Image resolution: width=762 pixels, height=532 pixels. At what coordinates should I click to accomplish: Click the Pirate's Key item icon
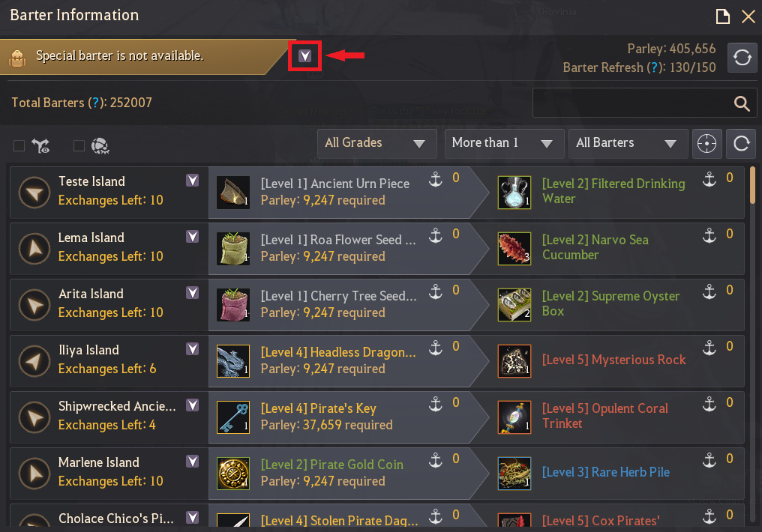(x=233, y=417)
